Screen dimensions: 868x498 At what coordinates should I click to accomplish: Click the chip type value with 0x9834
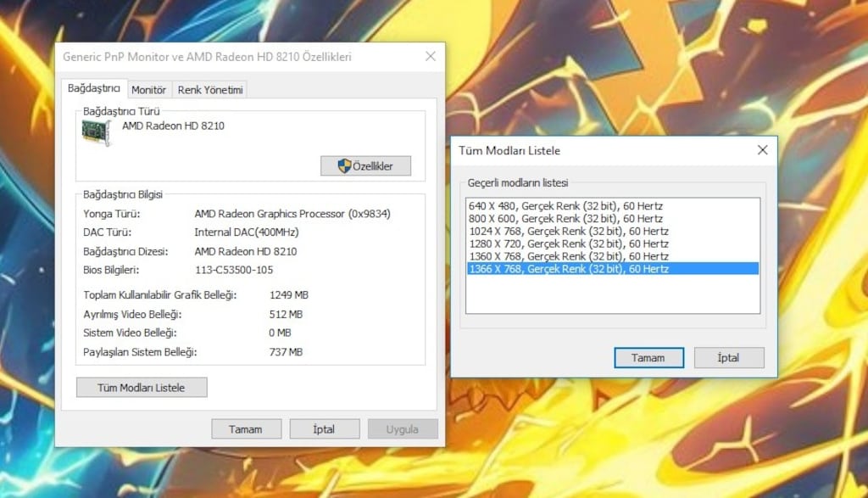point(292,214)
